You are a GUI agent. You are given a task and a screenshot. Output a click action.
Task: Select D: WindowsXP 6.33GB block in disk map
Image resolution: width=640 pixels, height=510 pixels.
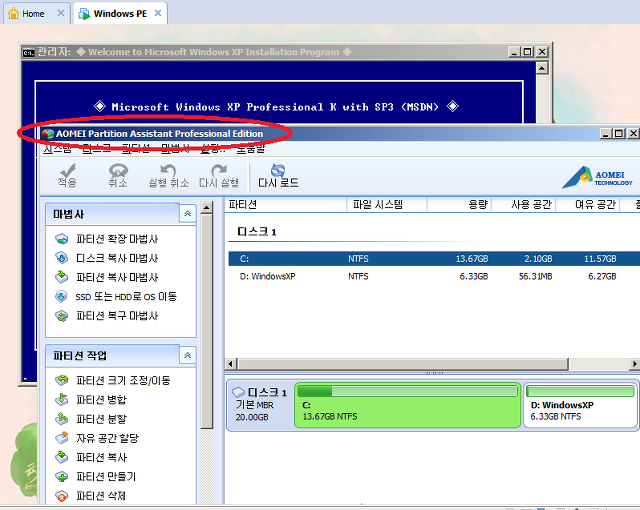[x=580, y=405]
